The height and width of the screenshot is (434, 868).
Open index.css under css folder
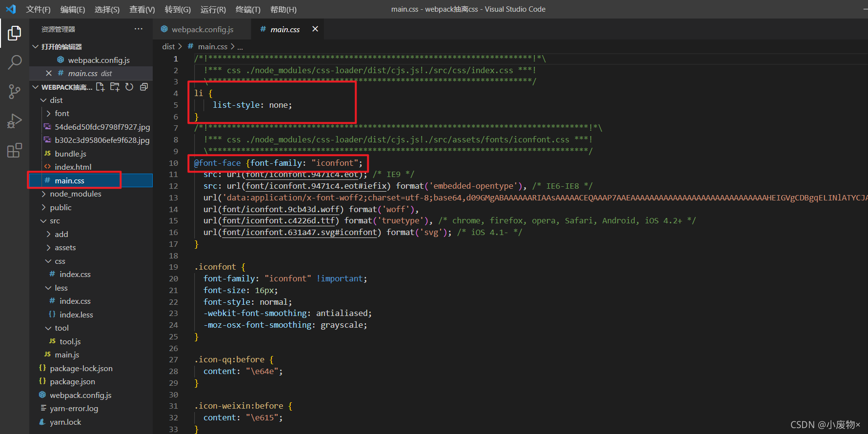91,274
